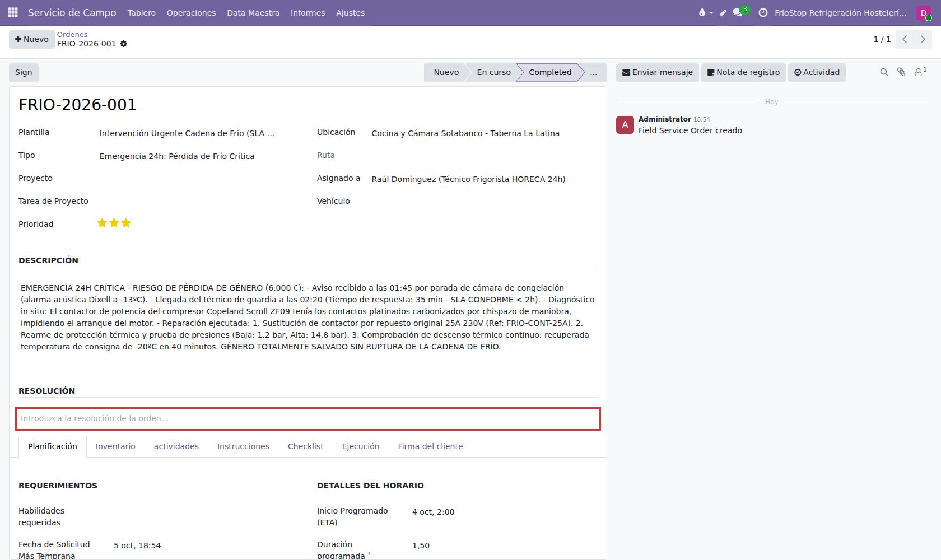Click the Actividad button
This screenshot has height=560, width=941.
[817, 72]
